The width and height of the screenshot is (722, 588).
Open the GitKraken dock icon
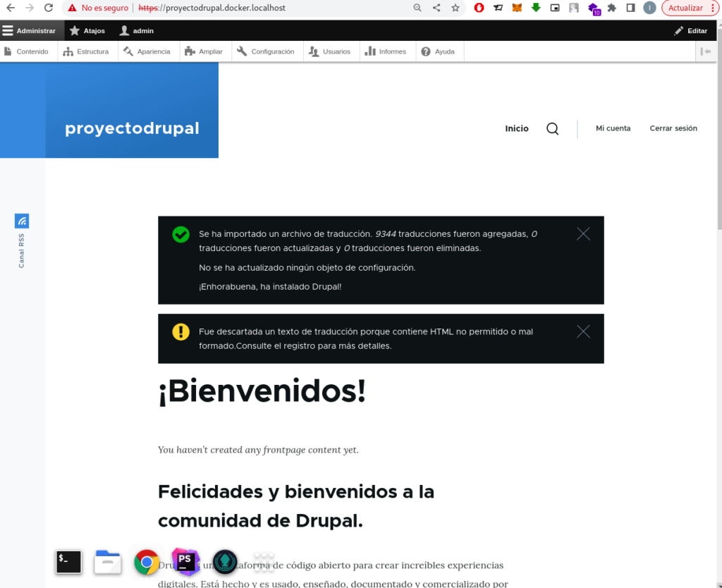pos(225,562)
